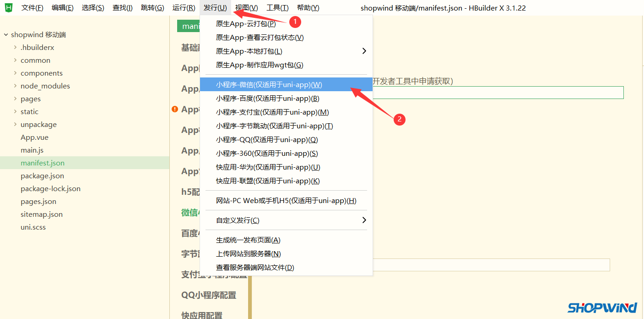Open the 文件(F) menu
Image resolution: width=644 pixels, height=319 pixels.
32,8
